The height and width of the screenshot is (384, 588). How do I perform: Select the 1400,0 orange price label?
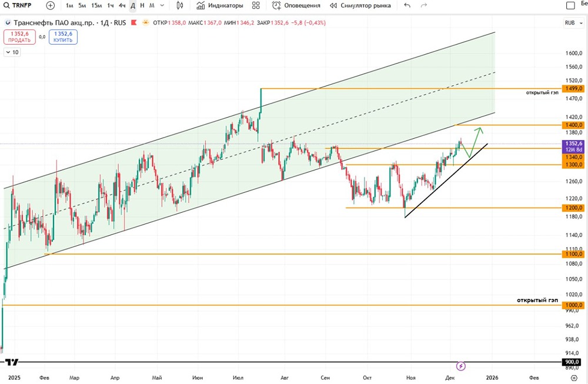573,125
